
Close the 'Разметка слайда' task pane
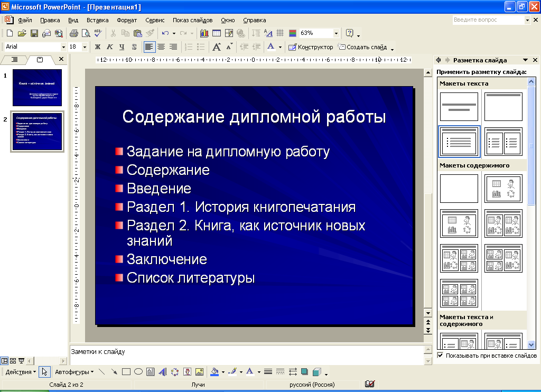(535, 60)
